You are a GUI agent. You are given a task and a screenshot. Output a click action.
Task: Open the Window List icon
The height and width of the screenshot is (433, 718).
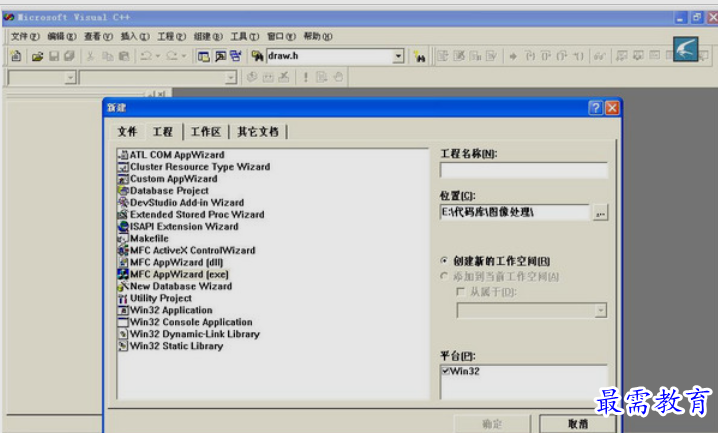coord(236,56)
